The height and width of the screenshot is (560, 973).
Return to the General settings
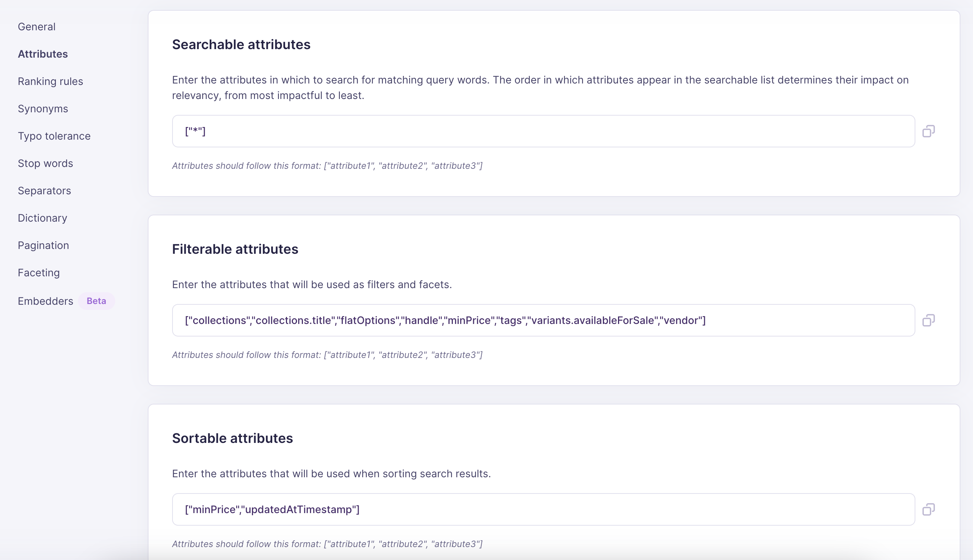[36, 27]
